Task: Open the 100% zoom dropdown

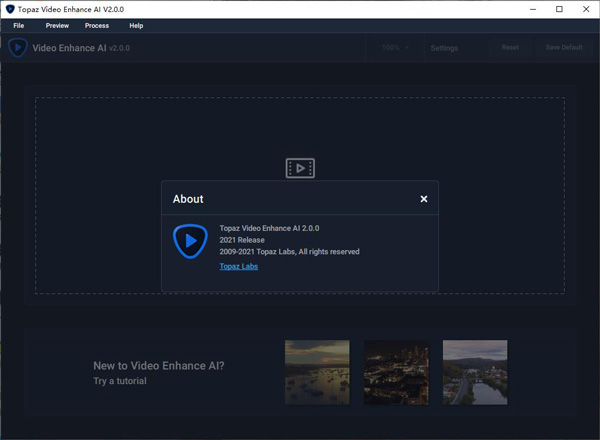Action: pyautogui.click(x=395, y=47)
